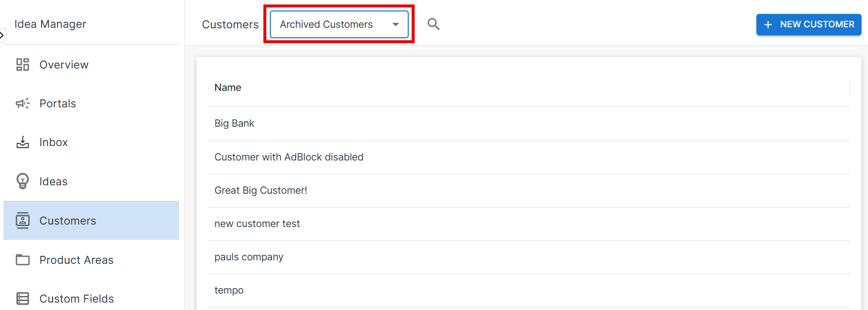Click the dropdown arrow beside Archived Customers

[x=395, y=24]
